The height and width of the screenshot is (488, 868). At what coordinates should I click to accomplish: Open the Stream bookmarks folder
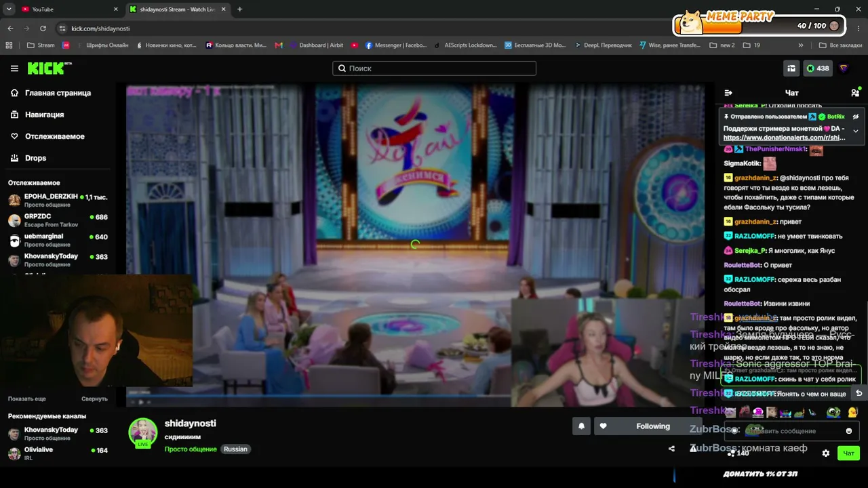pyautogui.click(x=41, y=45)
